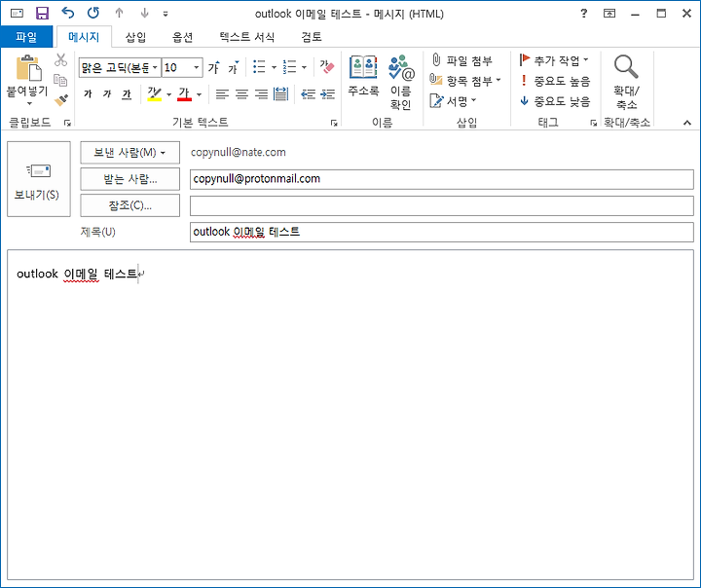Click recipient field with copynull@protonmail.com
This screenshot has width=701, height=588.
point(442,179)
